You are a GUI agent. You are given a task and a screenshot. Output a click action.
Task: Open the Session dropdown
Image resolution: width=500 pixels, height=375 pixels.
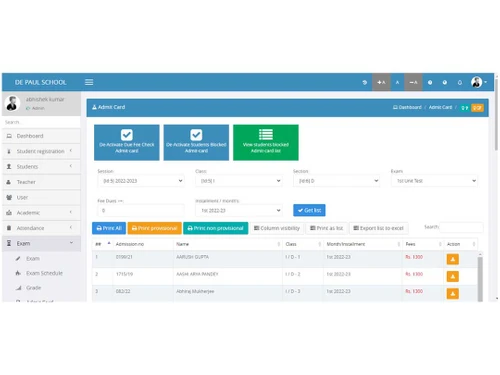(x=141, y=181)
